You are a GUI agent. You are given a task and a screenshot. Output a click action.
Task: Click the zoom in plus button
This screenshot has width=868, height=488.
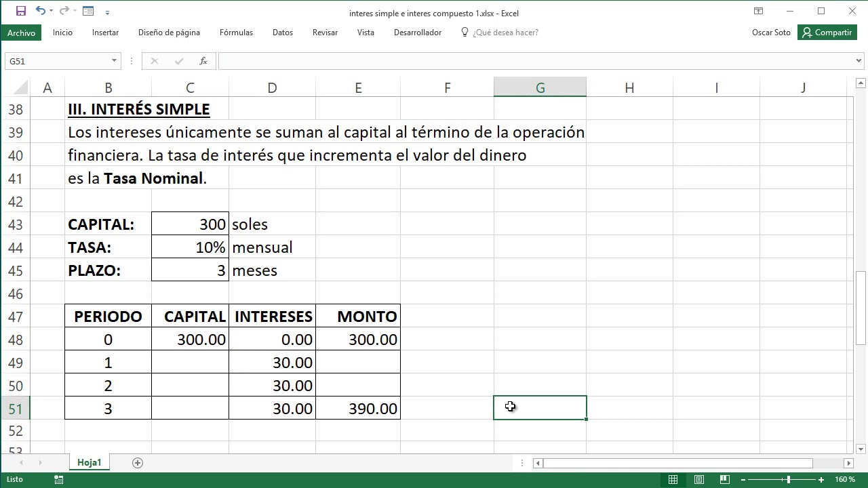click(821, 479)
